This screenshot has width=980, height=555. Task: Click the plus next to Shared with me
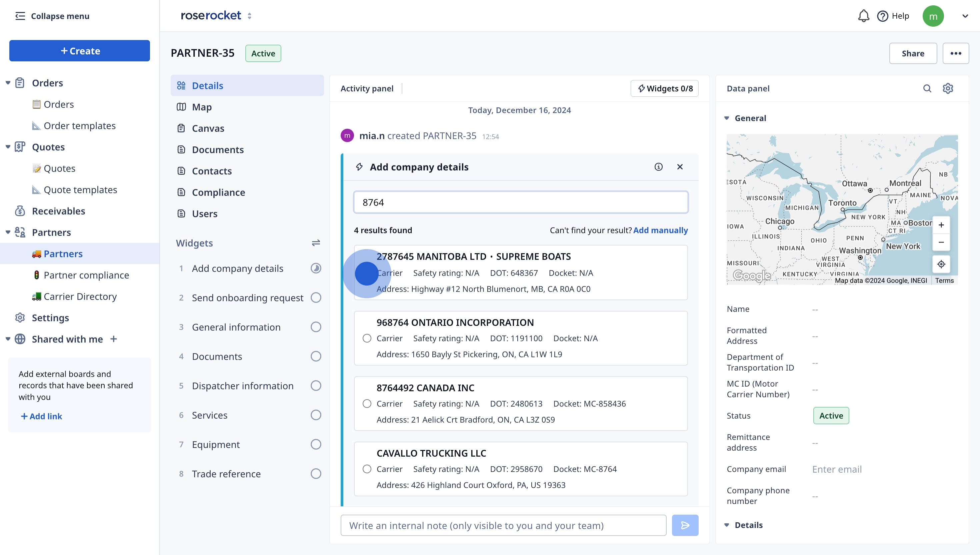point(114,339)
